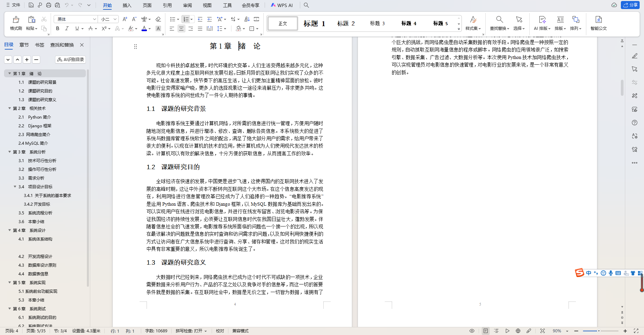Open the WPS AI button
Image resolution: width=644 pixels, height=335 pixels.
[x=282, y=5]
